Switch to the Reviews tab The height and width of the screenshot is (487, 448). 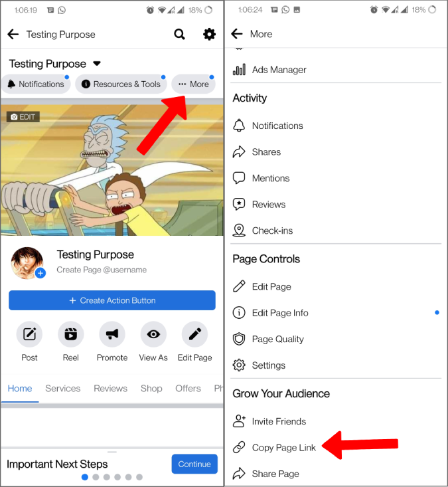(110, 389)
